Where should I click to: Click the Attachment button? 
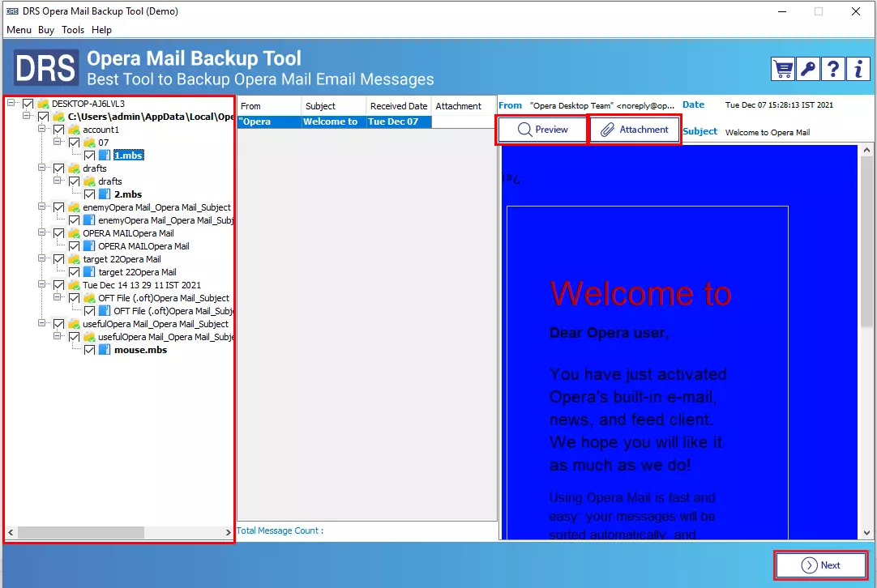click(x=635, y=130)
